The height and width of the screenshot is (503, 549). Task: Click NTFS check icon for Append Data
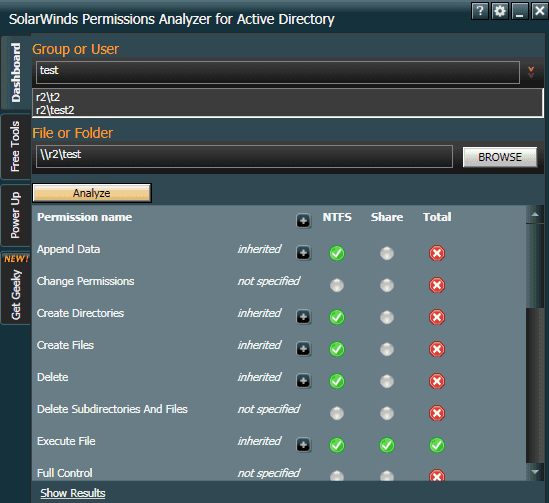coord(337,253)
